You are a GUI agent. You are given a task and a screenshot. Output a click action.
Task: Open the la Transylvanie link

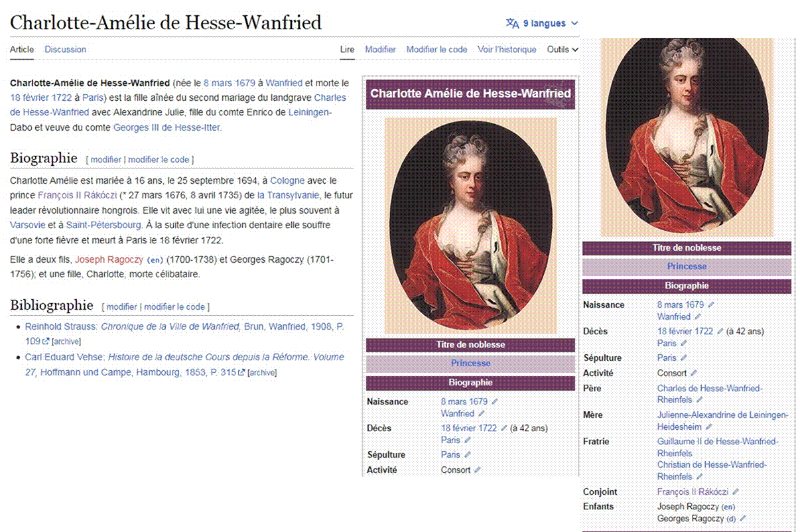(289, 195)
